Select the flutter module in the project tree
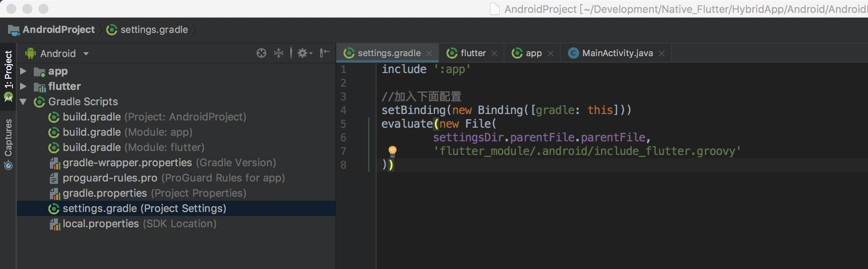The width and height of the screenshot is (868, 269). pos(64,86)
